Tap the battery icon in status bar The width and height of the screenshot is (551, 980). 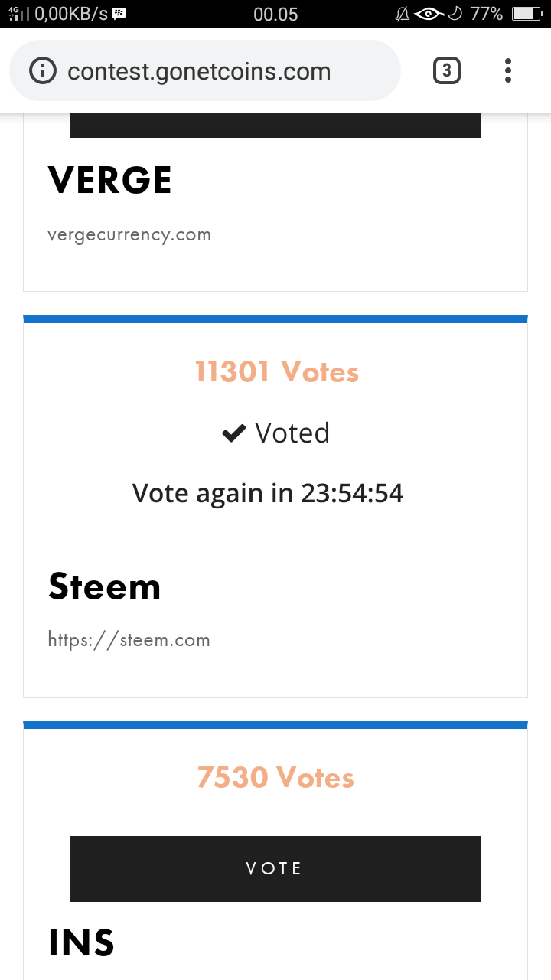[527, 14]
